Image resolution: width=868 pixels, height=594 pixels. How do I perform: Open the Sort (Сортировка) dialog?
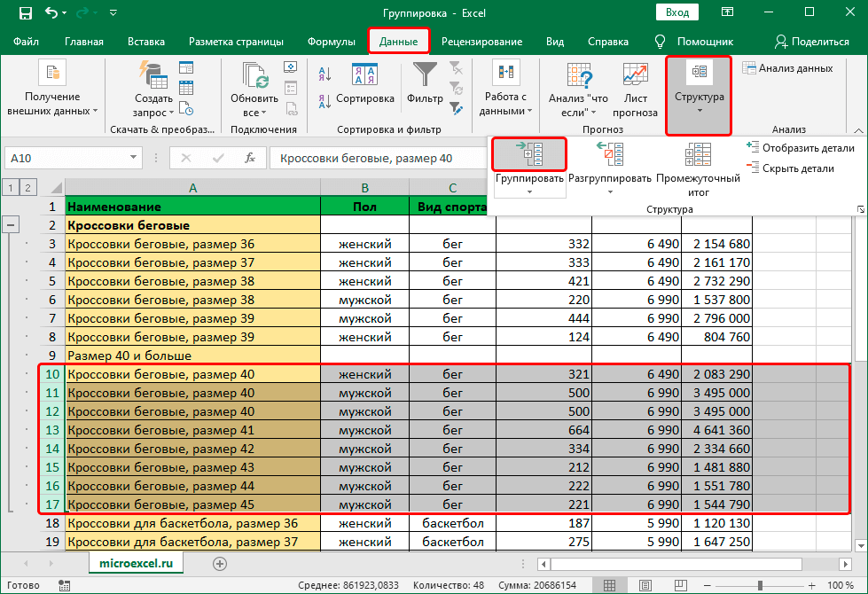pos(364,78)
